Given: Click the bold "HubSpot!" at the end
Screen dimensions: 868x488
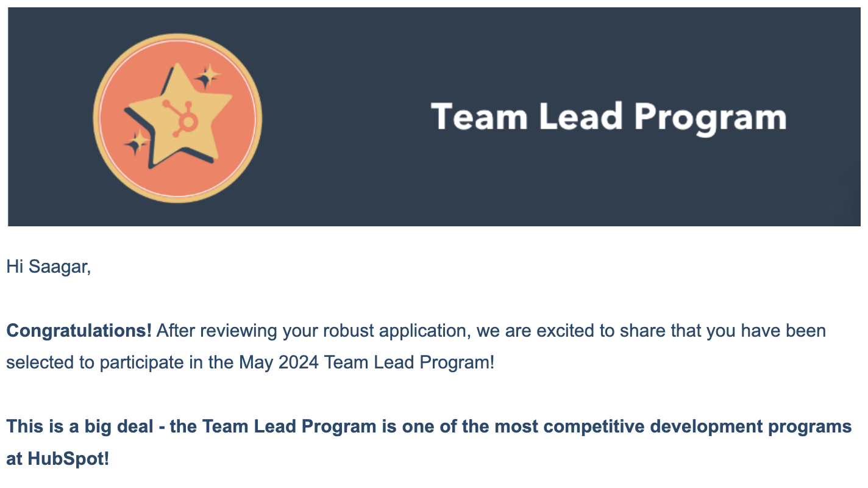Looking at the screenshot, I should point(69,458).
